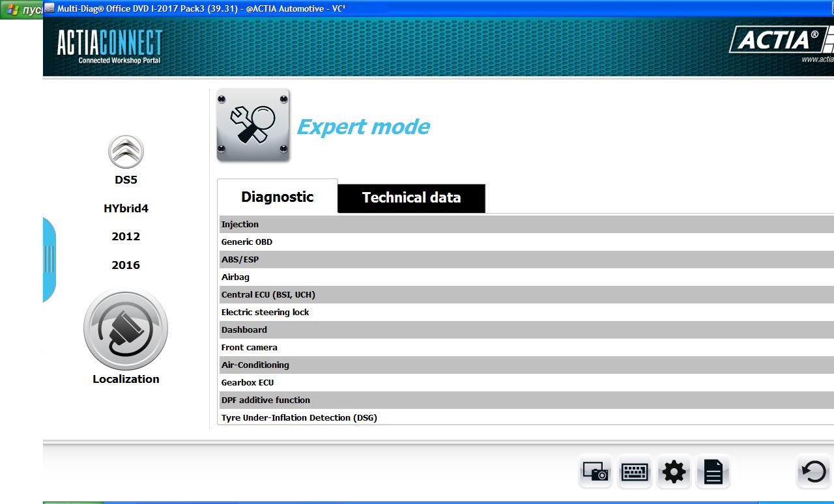Open the report document icon
The width and height of the screenshot is (834, 504).
713,471
